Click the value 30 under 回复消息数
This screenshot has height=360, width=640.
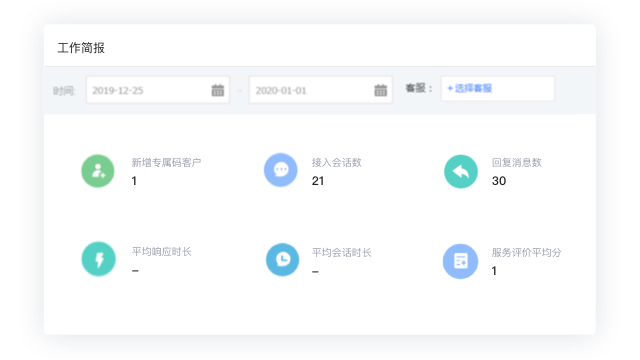tap(499, 181)
